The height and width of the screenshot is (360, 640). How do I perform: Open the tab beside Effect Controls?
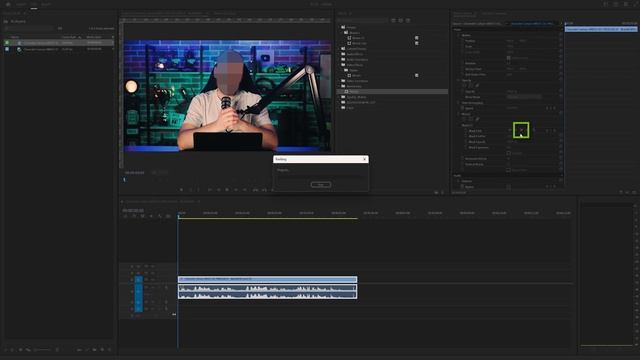(x=494, y=13)
